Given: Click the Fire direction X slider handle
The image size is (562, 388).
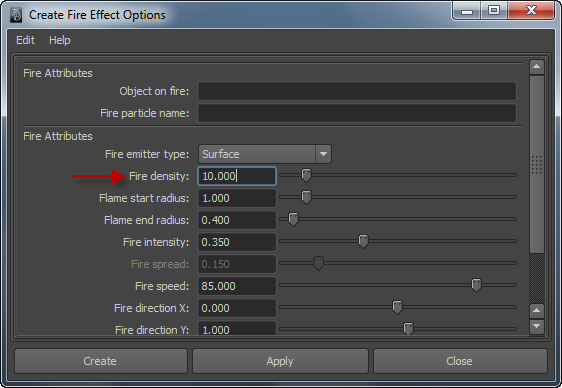Looking at the screenshot, I should (x=397, y=307).
